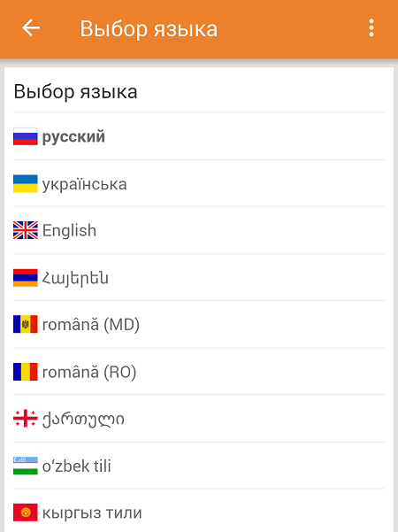The image size is (398, 532).
Task: Choose ქართული language entry
Action: [199, 419]
